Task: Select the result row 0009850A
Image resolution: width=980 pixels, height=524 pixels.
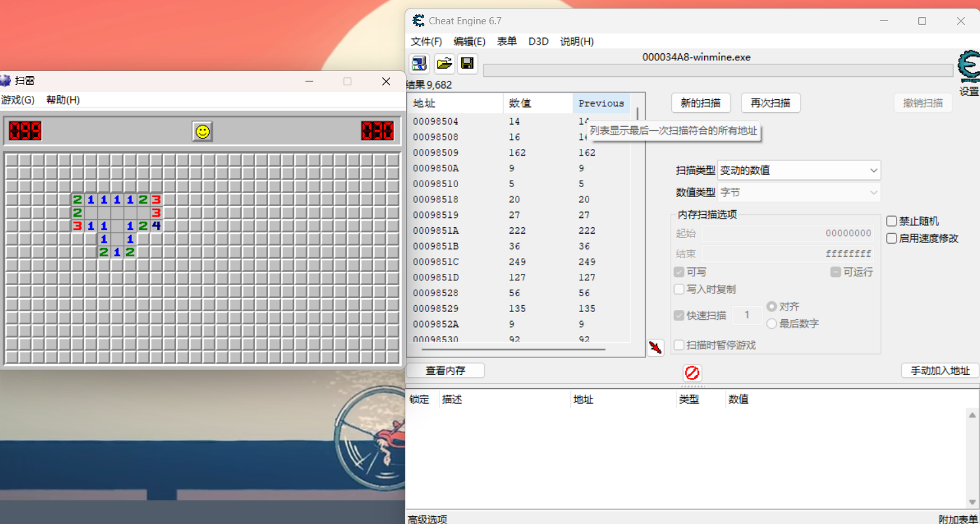Action: click(519, 168)
